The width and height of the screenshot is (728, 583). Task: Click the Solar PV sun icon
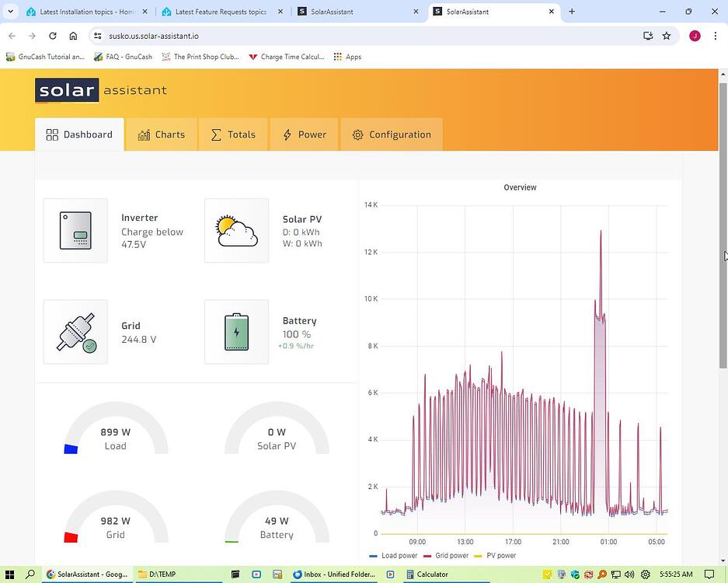236,229
